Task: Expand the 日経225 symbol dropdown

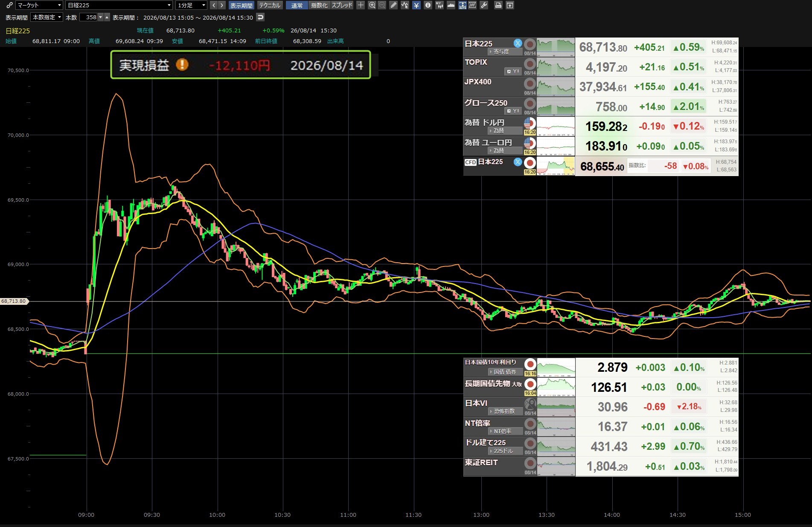Action: click(x=119, y=5)
